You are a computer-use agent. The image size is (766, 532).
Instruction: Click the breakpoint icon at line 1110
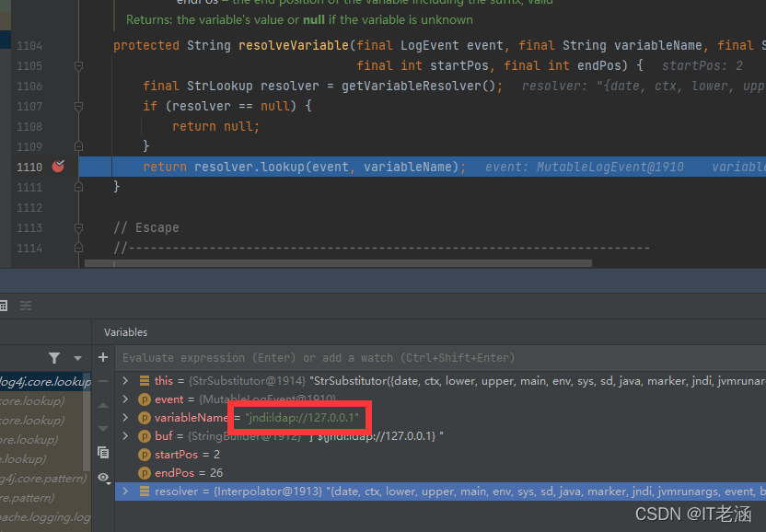pos(58,166)
